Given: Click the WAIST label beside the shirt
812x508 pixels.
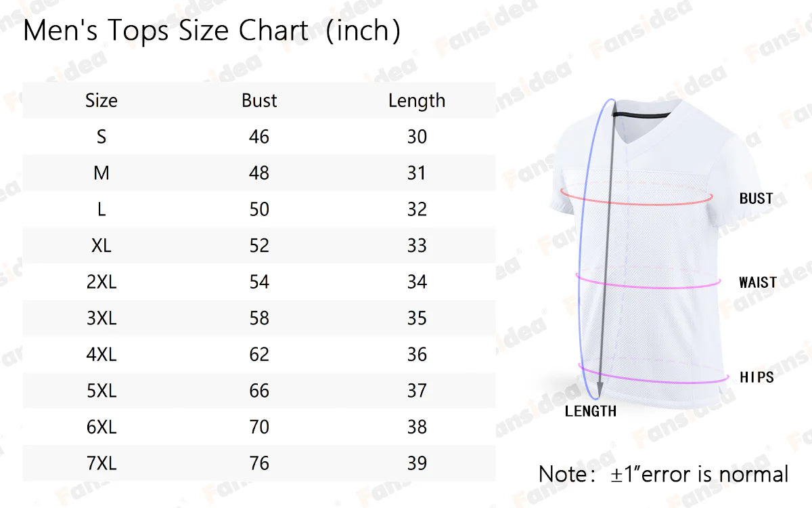Looking at the screenshot, I should click(757, 282).
